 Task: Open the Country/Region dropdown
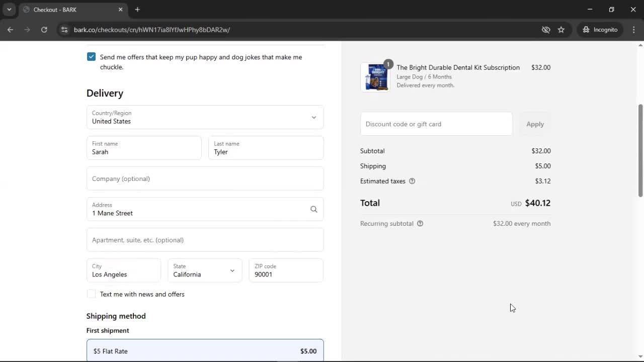(x=205, y=117)
